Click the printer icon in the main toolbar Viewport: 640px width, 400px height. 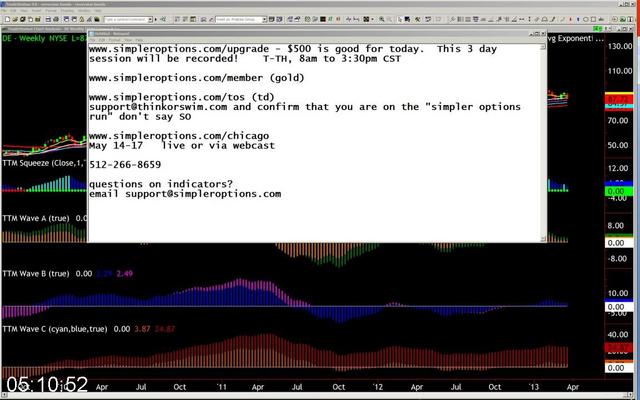(56, 19)
